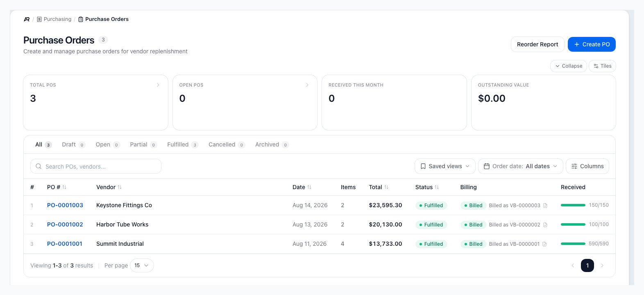This screenshot has height=295, width=644.
Task: Switch to the Fulfilled tab
Action: pos(182,145)
